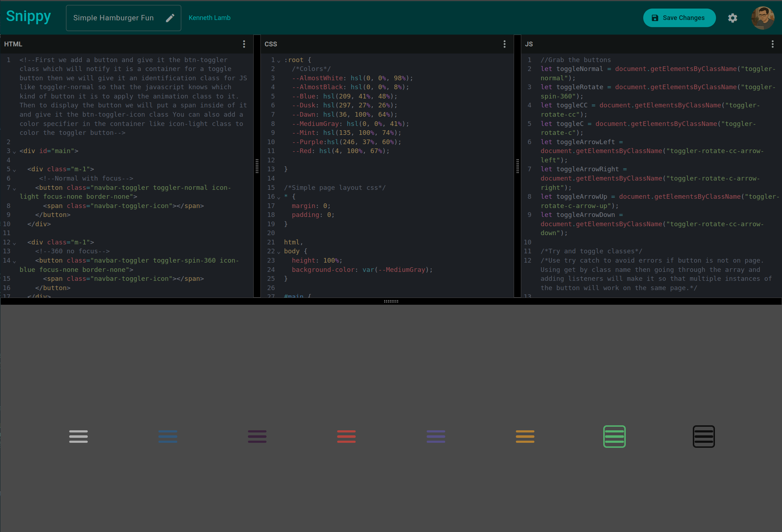This screenshot has height=532, width=782.
Task: Grab the HTML/CSS vertical splitter handle
Action: pos(257,166)
